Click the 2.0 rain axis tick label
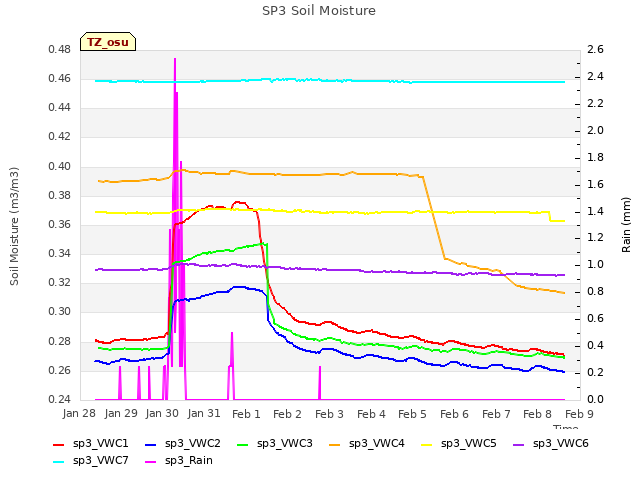Image resolution: width=640 pixels, height=480 pixels. [x=596, y=131]
